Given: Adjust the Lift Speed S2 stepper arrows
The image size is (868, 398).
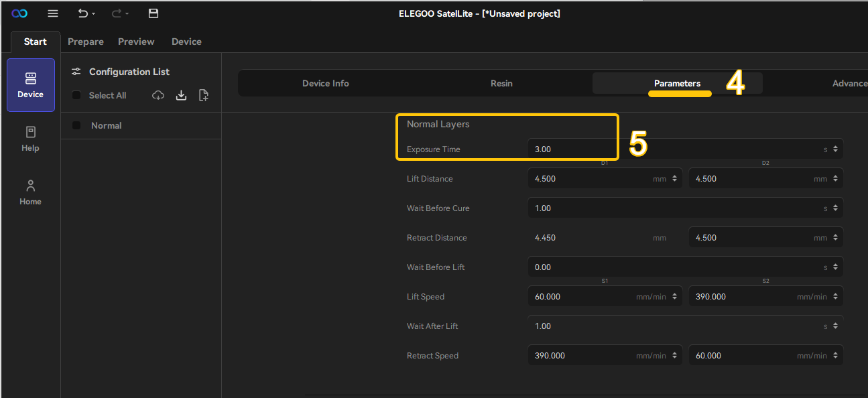Looking at the screenshot, I should point(835,297).
